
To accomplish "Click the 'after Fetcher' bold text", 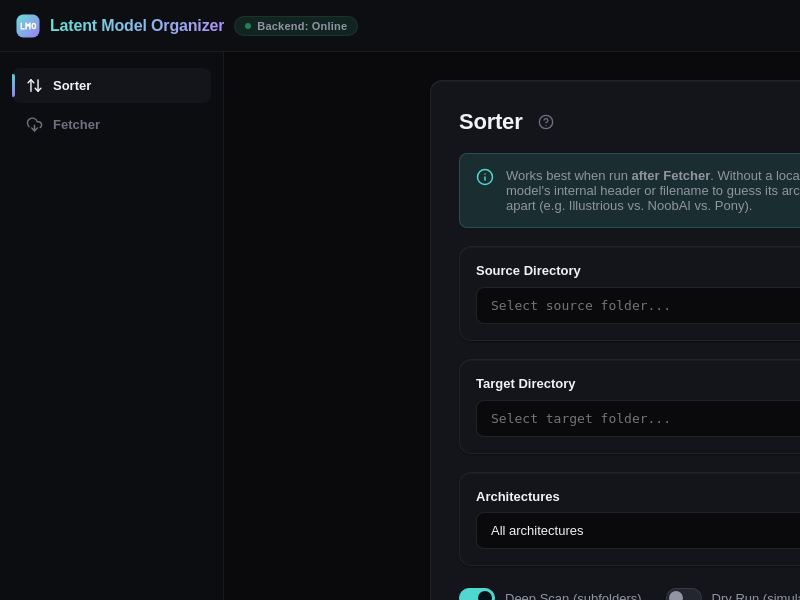I will [x=670, y=176].
